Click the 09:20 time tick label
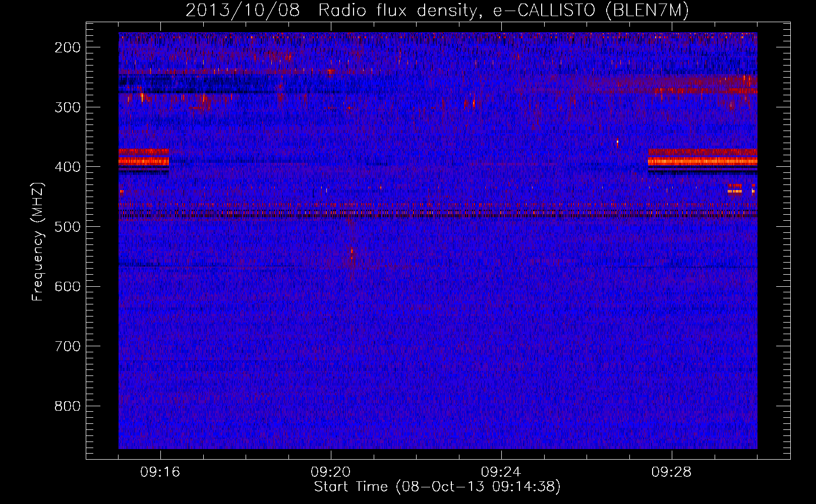 click(331, 472)
